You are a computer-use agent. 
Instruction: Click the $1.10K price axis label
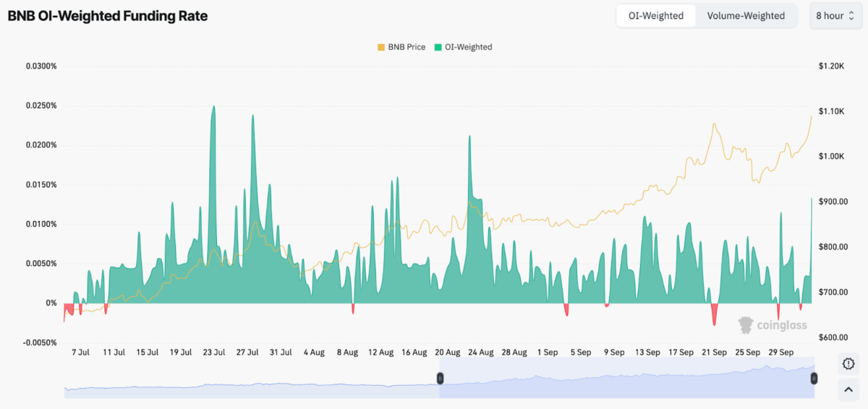(x=832, y=111)
